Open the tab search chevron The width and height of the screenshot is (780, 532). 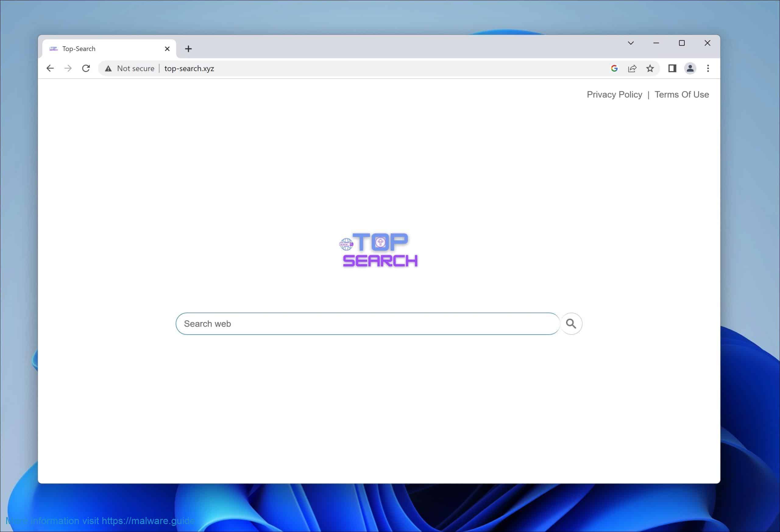631,43
